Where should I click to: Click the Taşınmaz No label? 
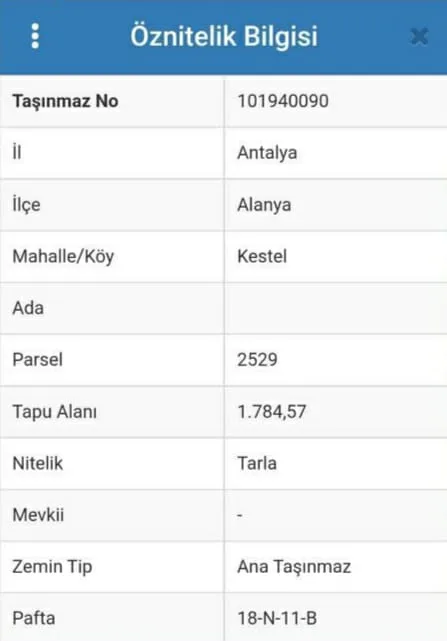[65, 101]
